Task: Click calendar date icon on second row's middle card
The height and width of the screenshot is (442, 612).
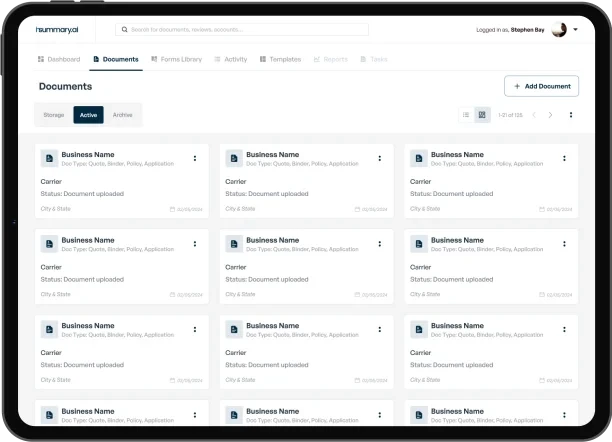Action: [x=357, y=294]
